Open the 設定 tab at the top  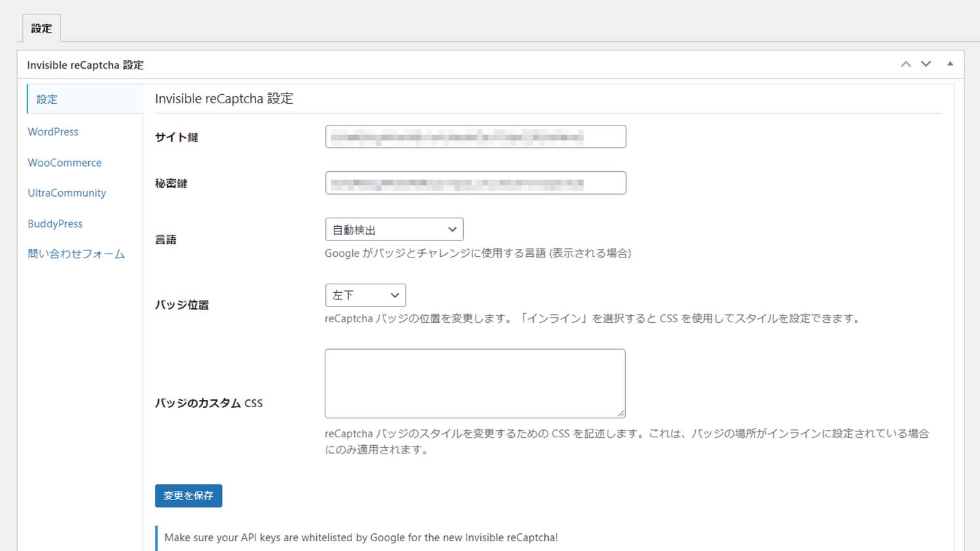coord(41,29)
